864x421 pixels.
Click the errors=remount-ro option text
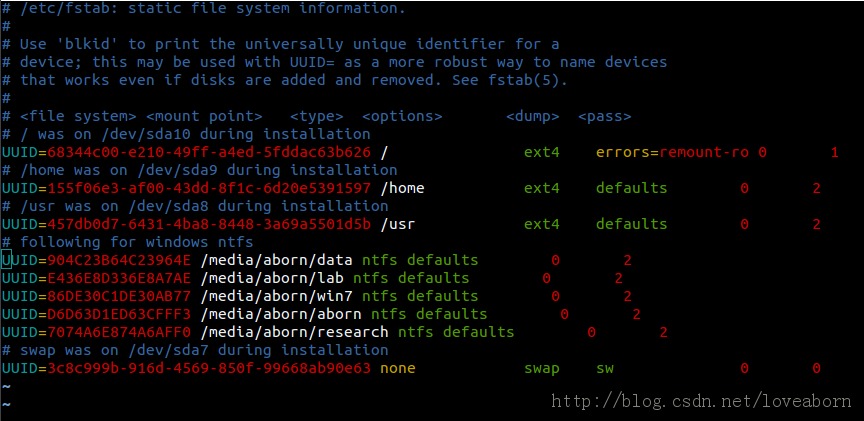coord(672,152)
